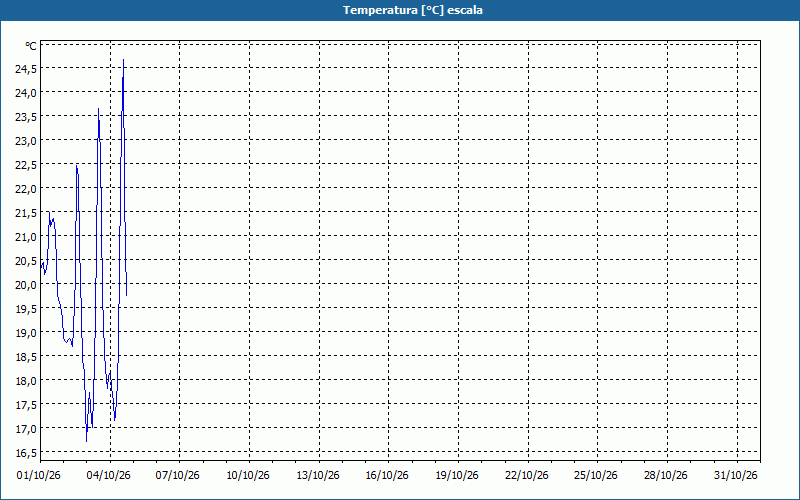The image size is (800, 500).
Task: Click the 10/10/26 date label
Action: (x=248, y=476)
